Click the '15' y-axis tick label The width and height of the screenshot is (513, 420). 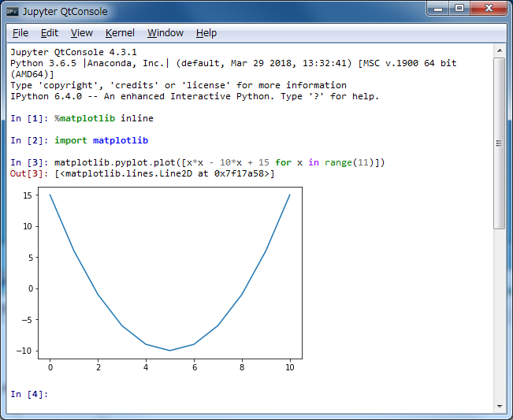[x=28, y=195]
